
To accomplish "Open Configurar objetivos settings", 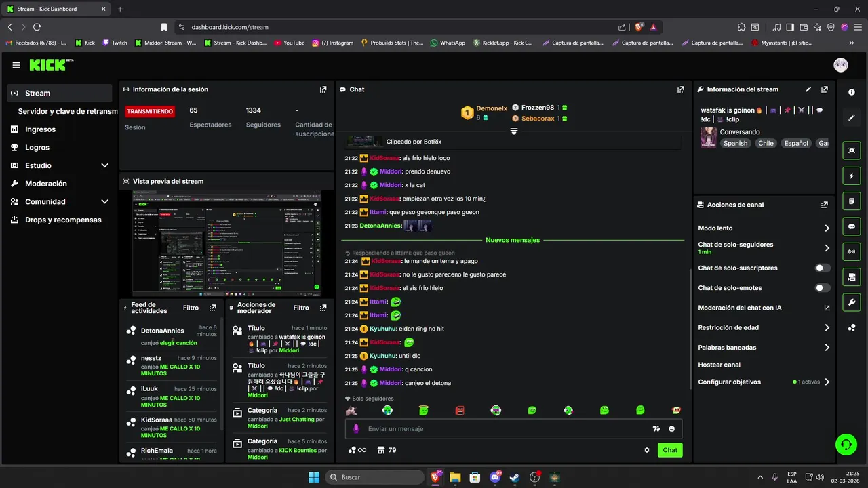I will click(764, 382).
